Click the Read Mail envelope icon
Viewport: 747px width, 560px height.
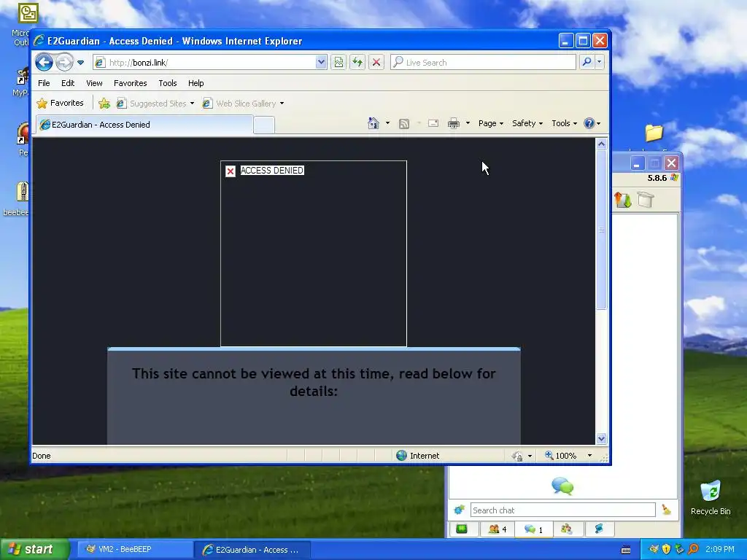coord(433,124)
